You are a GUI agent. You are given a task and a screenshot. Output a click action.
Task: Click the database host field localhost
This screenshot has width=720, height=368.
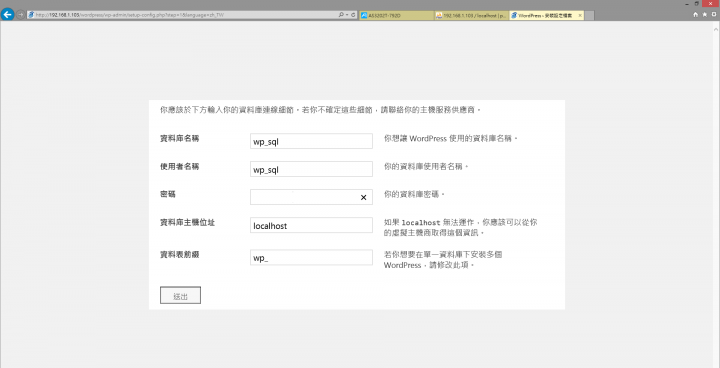(311, 225)
